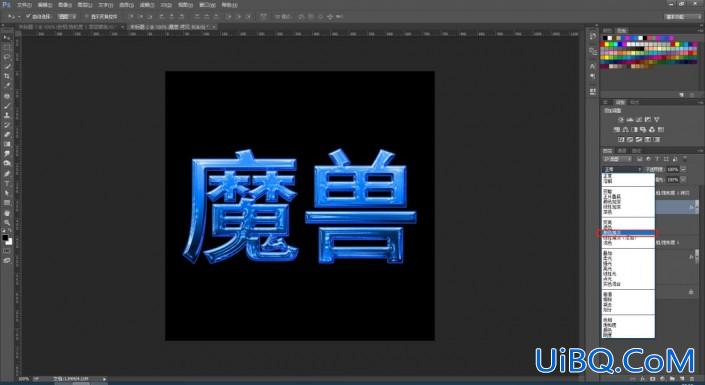Switch to the Color panel tab
Viewport: 705px width, 385px height.
tap(607, 30)
